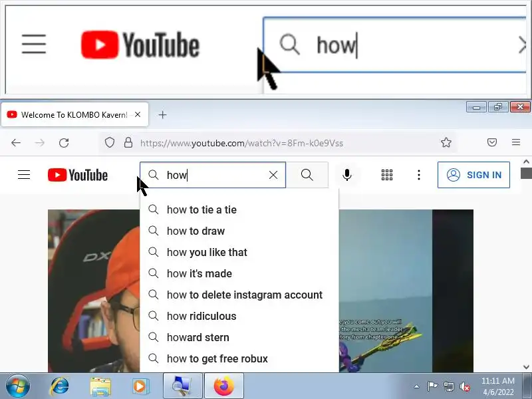Select the 'Welcome To KLOMBO Kavern!' tab
Screen dimensions: 532x399
(74, 114)
